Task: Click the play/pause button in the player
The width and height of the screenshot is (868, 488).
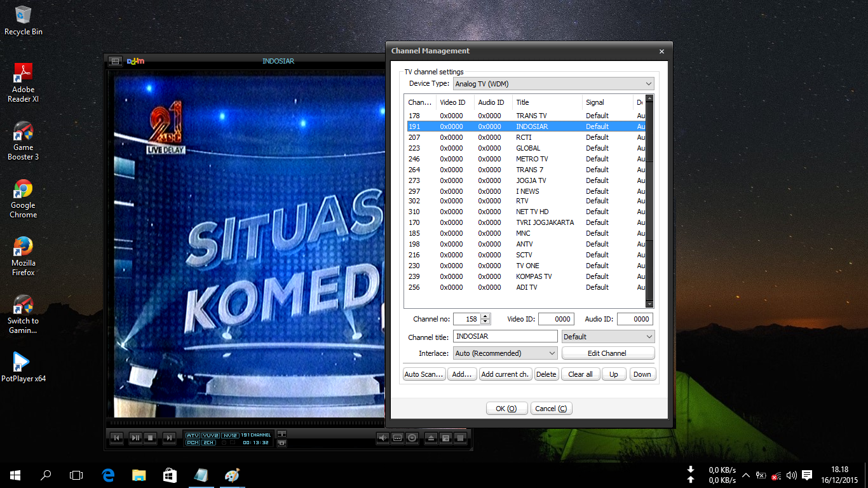Action: [135, 438]
